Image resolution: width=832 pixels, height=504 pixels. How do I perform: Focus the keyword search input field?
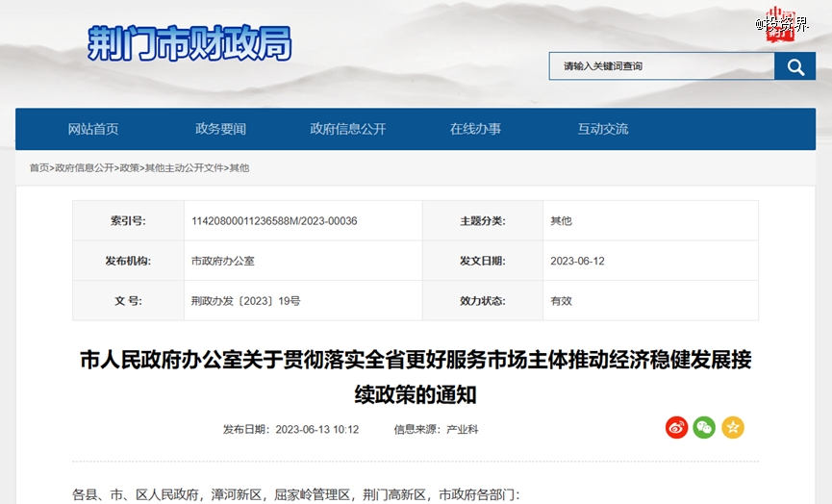(662, 66)
